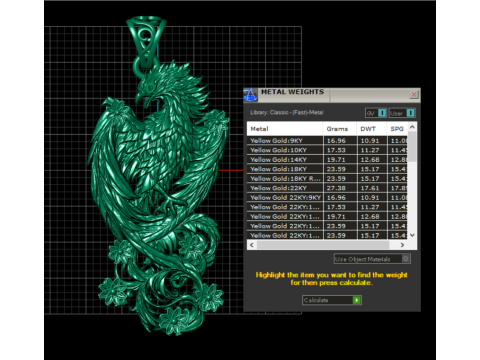
Task: Select the Yellow Gold:22KY row
Action: 327,188
